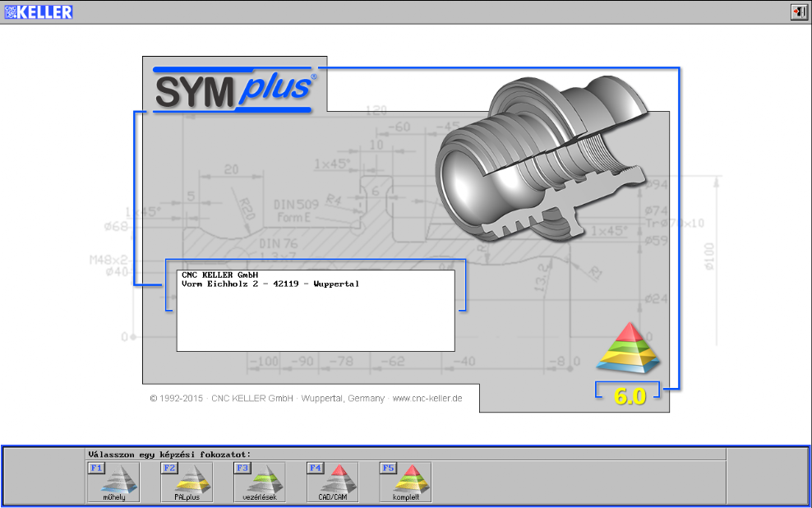This screenshot has width=812, height=508.
Task: Choose the F2 PALplus pyramid button
Action: coord(187,483)
